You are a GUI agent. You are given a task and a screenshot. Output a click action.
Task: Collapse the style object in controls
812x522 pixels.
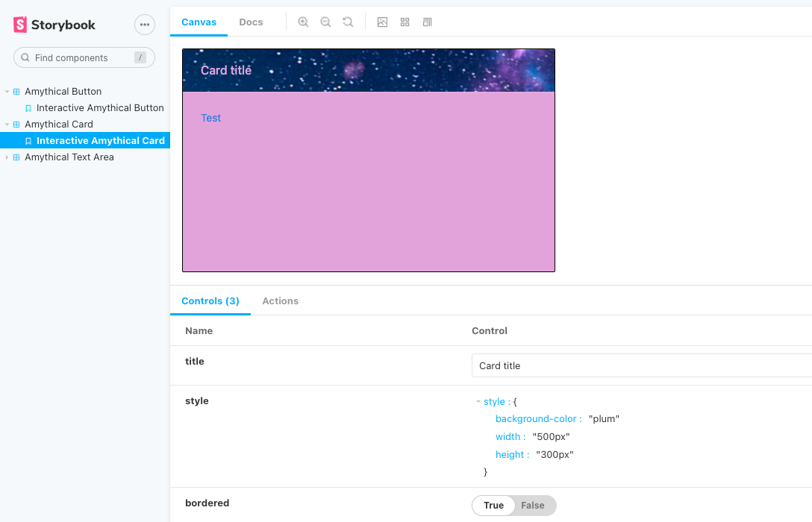478,402
